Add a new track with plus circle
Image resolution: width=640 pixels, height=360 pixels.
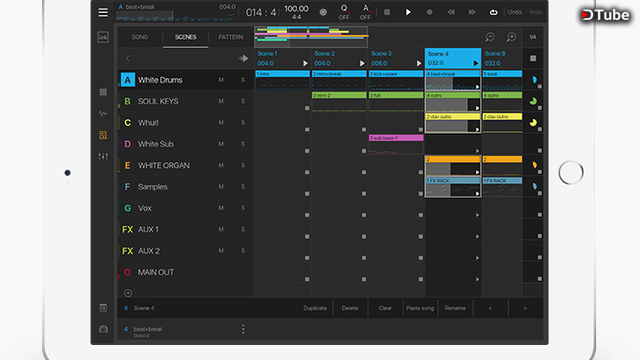128,293
